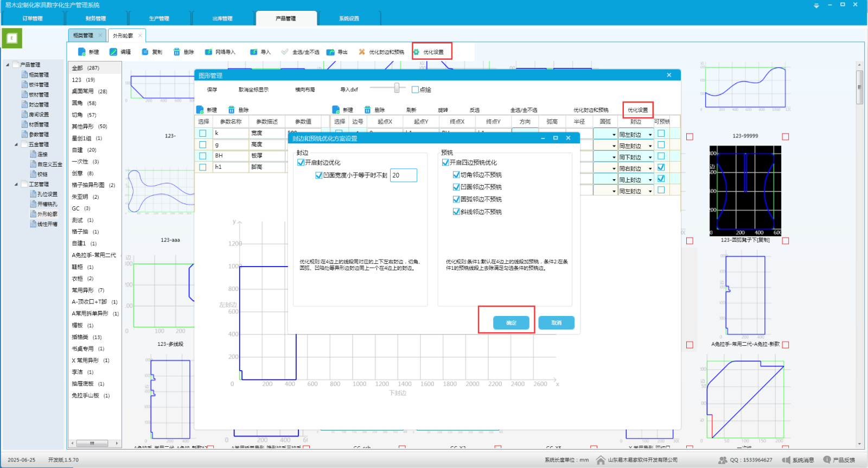The height and width of the screenshot is (468, 868).
Task: Toggle the 开启封边优化 checkbox
Action: (301, 162)
